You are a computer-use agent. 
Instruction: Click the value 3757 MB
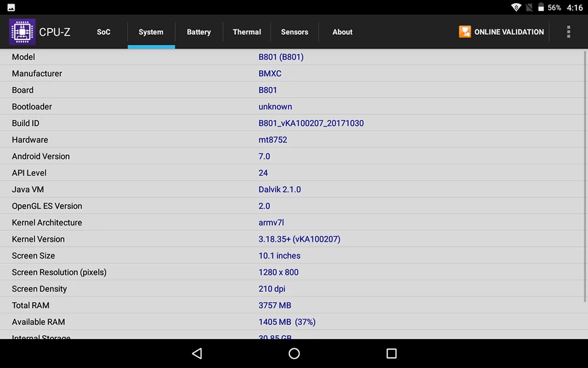275,305
